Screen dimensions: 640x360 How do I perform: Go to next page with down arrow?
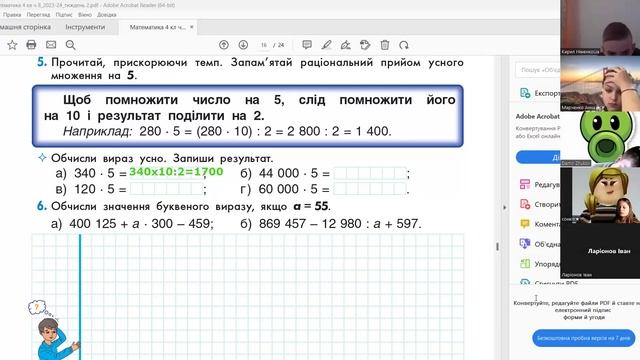(x=243, y=45)
